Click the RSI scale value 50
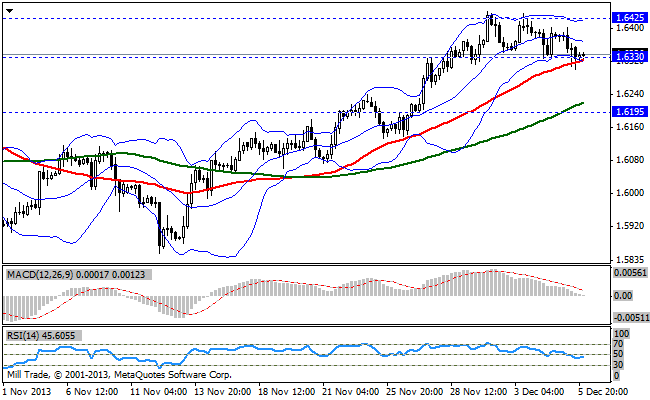The width and height of the screenshot is (650, 400). point(618,354)
